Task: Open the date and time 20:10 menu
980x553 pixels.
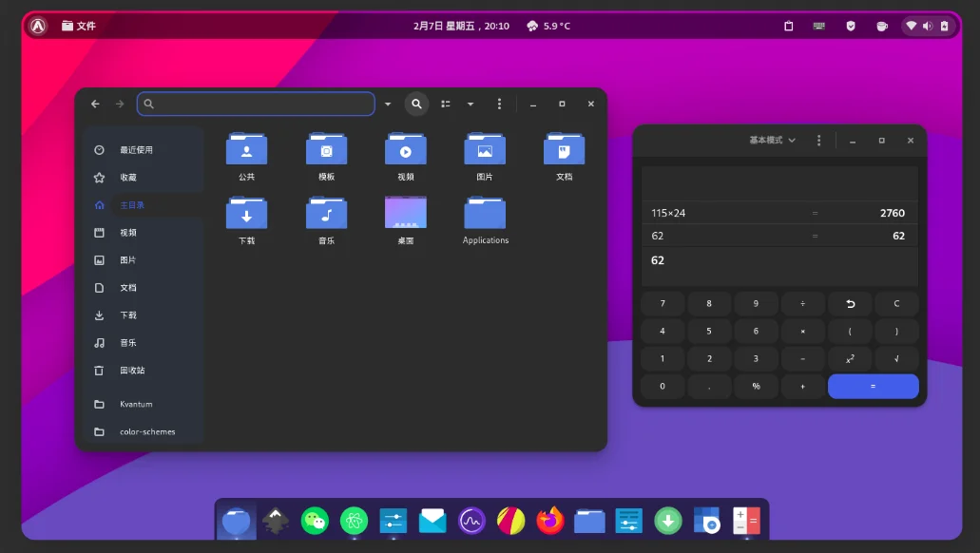Action: pyautogui.click(x=461, y=26)
